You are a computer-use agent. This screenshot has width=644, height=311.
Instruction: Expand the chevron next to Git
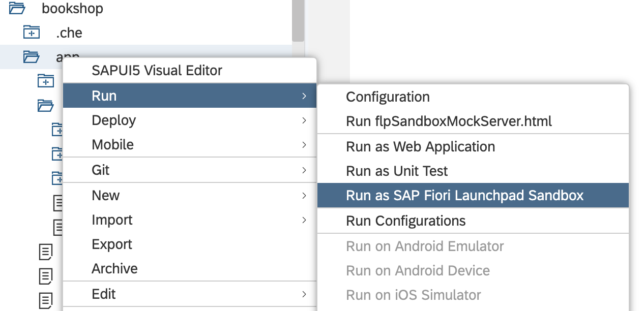304,170
